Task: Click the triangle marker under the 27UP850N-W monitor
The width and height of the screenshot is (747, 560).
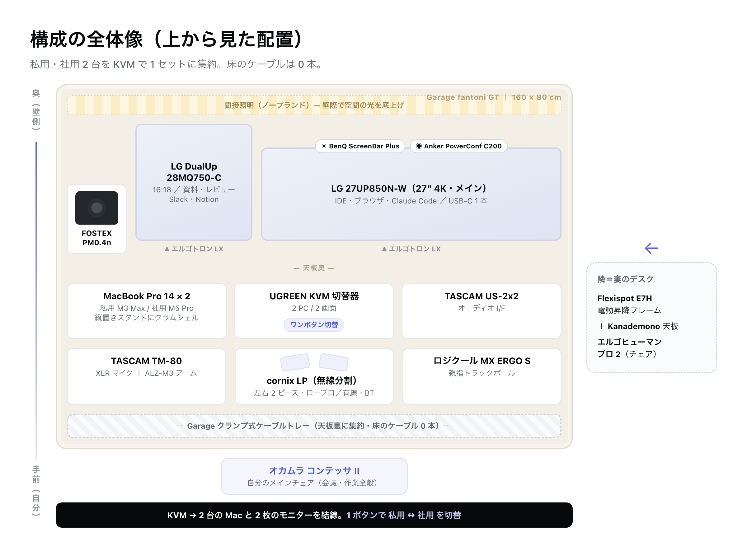Action: point(384,249)
